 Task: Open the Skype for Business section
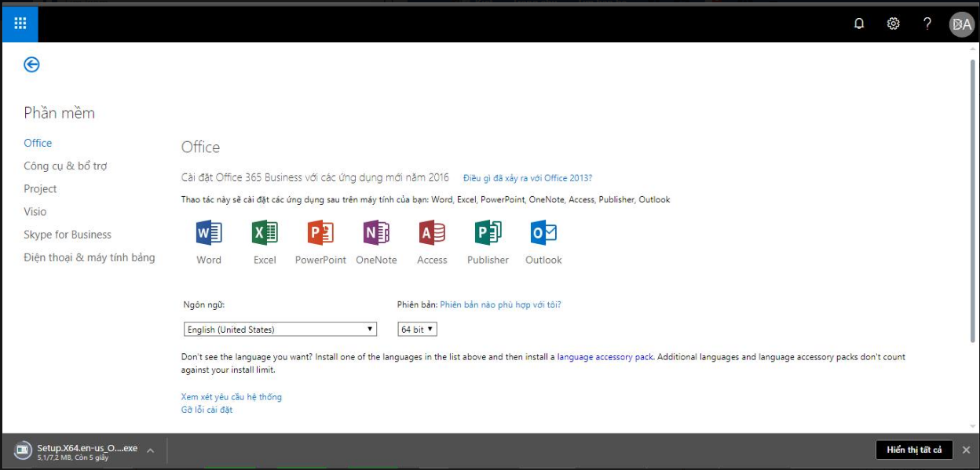(x=68, y=234)
